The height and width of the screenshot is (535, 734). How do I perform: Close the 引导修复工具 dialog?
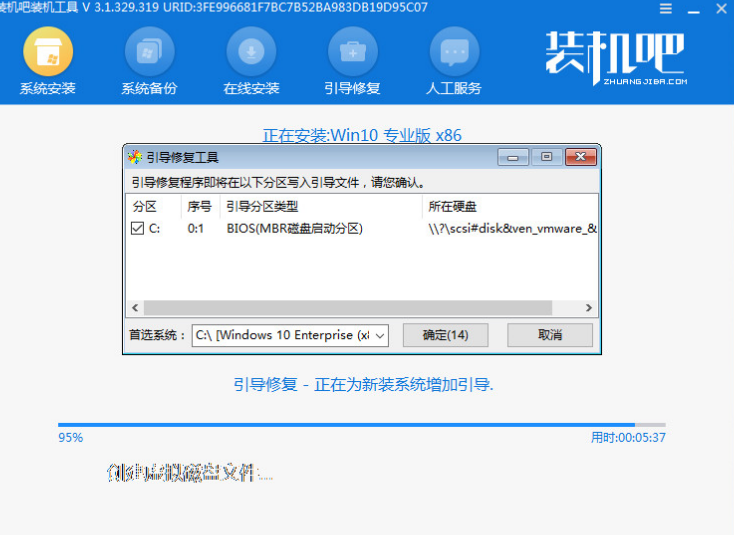click(580, 157)
